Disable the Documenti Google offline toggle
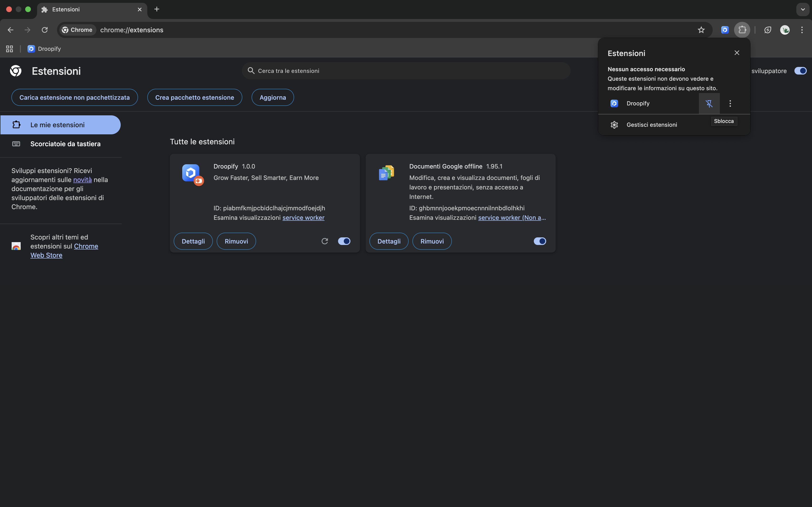This screenshot has width=812, height=507. click(x=540, y=241)
